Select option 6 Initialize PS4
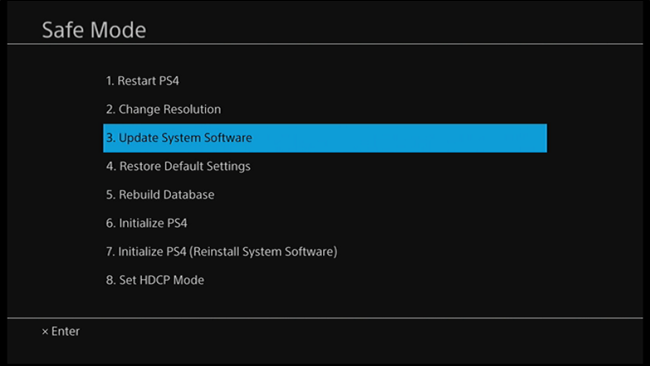 (x=146, y=223)
